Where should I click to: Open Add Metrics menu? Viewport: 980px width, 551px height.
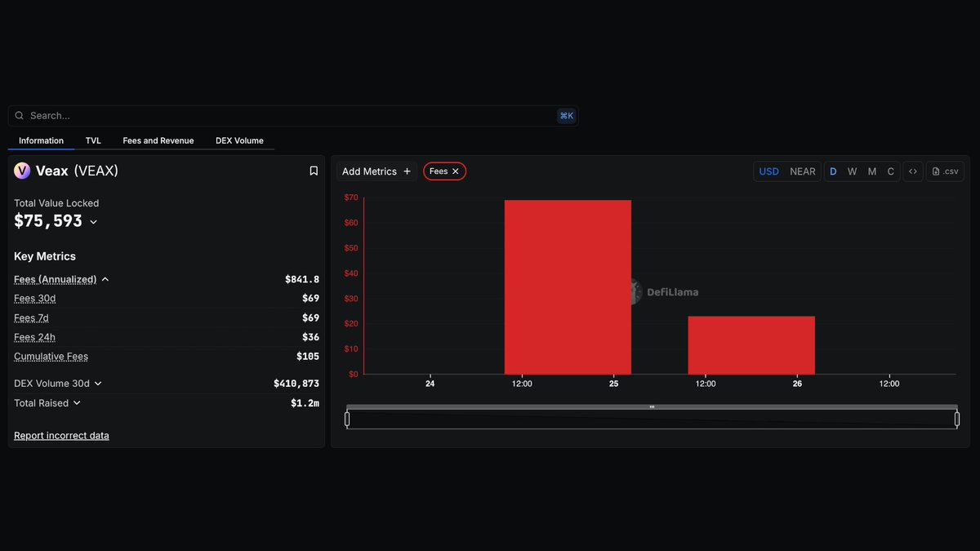pos(376,171)
